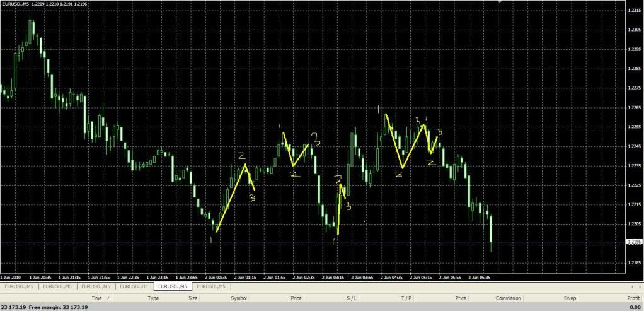Click the Symbol column header
644x311 pixels.
pos(239,298)
